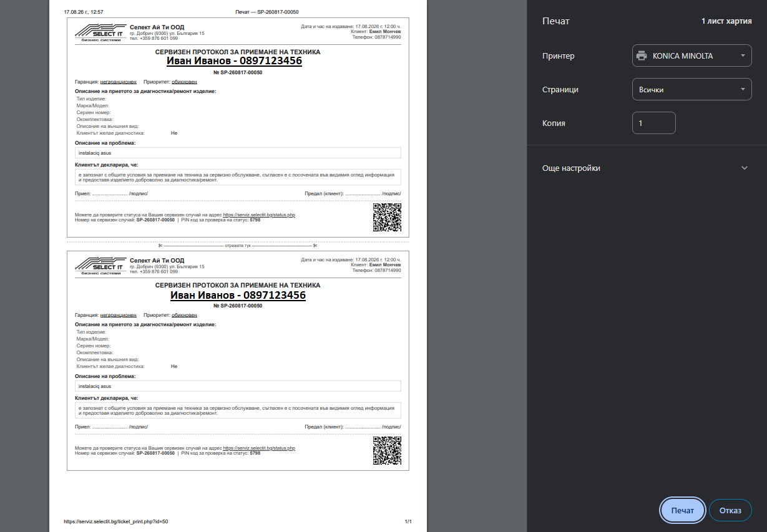Click the Копия number input field

[x=653, y=123]
